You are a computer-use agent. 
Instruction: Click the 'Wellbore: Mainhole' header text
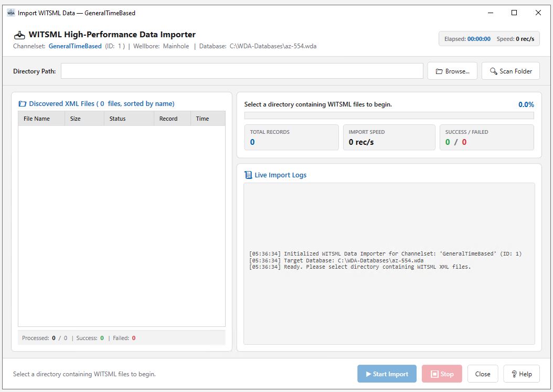(161, 46)
